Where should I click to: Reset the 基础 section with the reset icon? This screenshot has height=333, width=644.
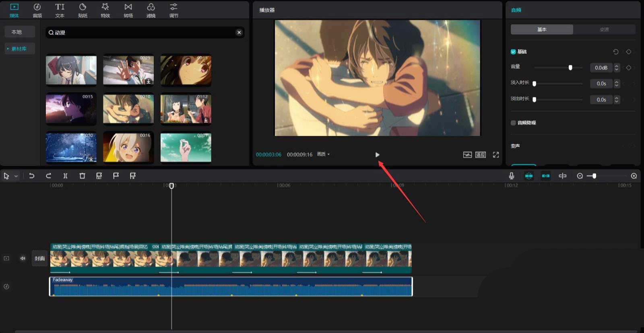coord(615,51)
